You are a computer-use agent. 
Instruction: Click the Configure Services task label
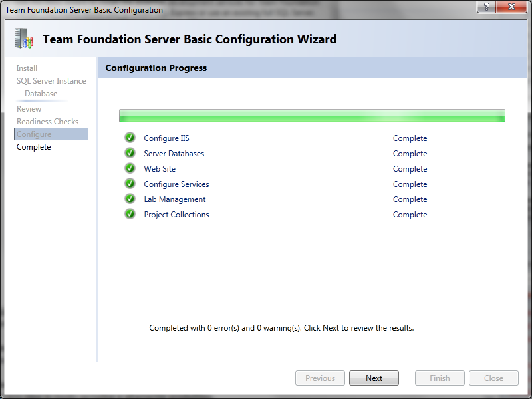tap(176, 184)
